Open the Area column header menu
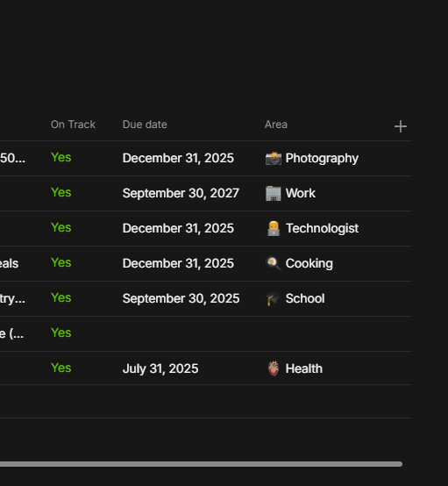The height and width of the screenshot is (486, 448). pos(276,125)
